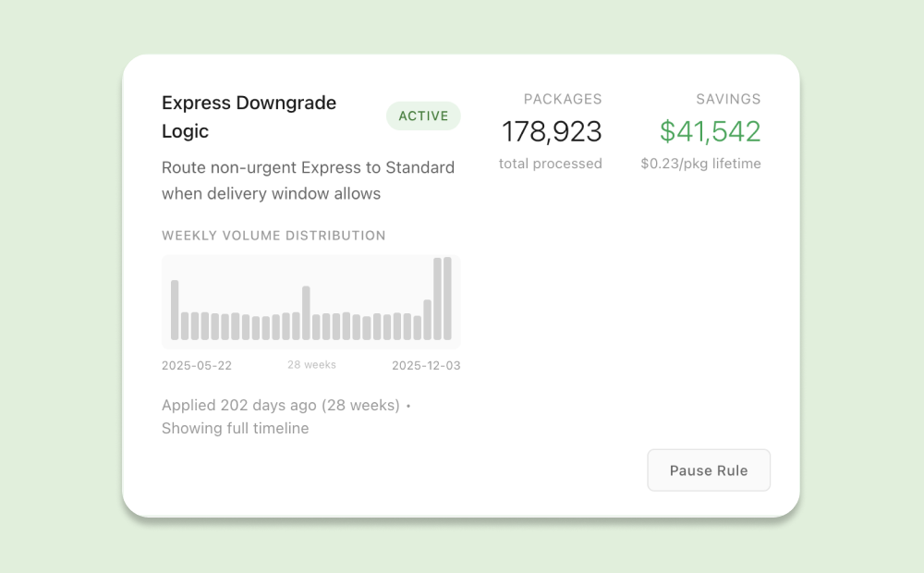Click the green $41,542 savings value

[710, 132]
